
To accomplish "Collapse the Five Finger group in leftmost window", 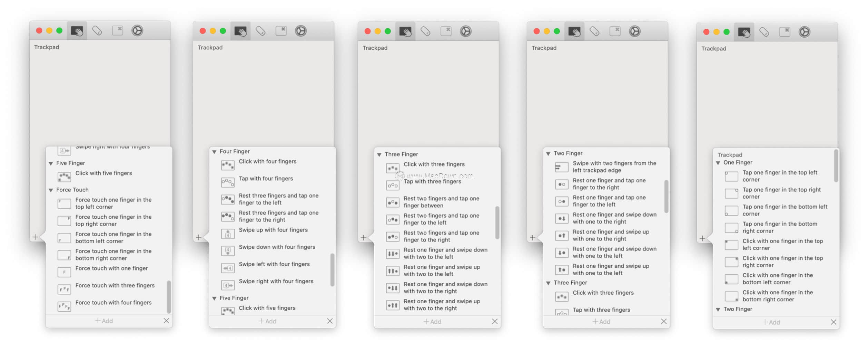I will (x=51, y=163).
